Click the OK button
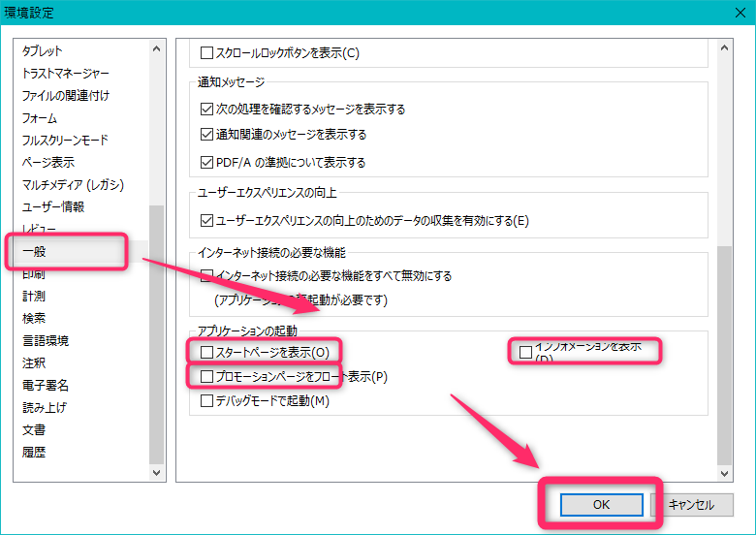The image size is (756, 535). point(601,504)
